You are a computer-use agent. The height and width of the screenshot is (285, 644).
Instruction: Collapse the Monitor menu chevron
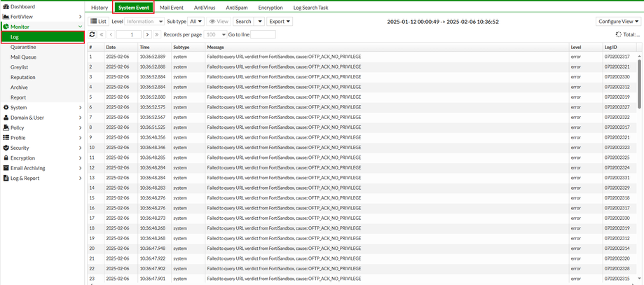point(80,27)
